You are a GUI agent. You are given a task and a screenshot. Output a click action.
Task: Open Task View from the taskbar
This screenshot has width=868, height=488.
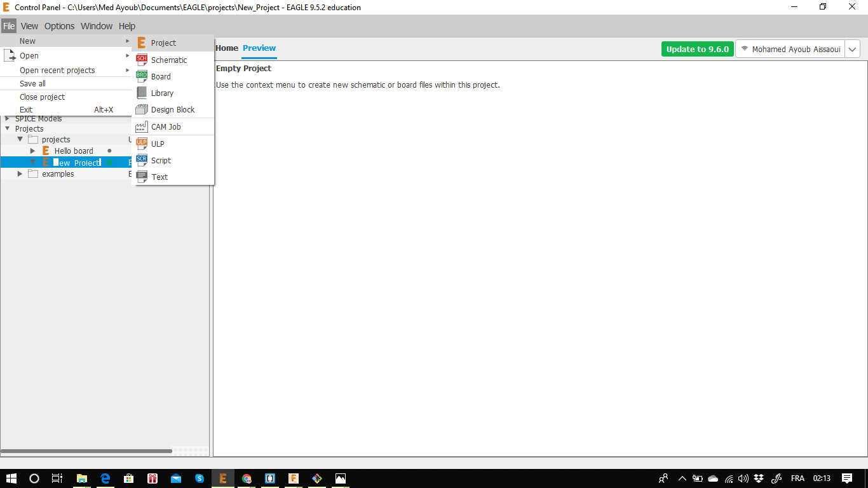57,478
